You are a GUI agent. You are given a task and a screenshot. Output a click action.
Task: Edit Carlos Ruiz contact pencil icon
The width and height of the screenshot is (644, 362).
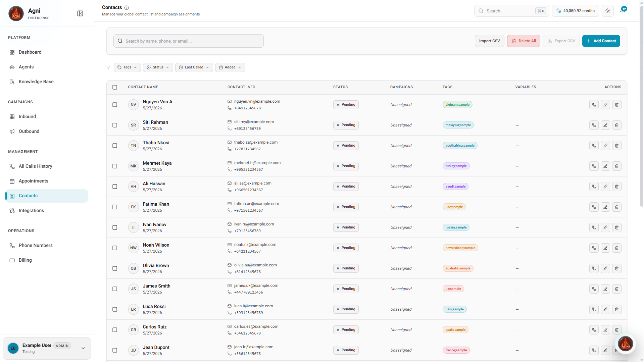605,330
